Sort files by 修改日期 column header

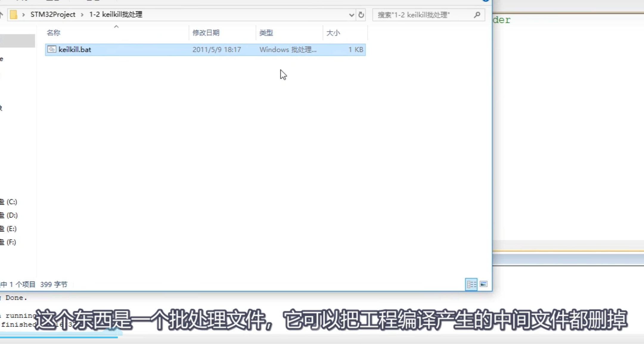[x=206, y=33]
